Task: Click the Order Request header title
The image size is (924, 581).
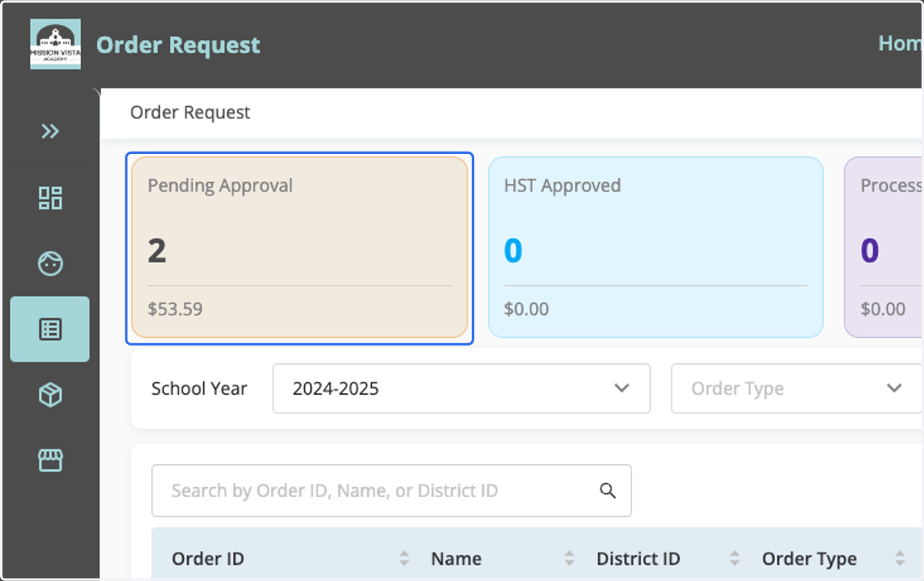Action: tap(179, 45)
